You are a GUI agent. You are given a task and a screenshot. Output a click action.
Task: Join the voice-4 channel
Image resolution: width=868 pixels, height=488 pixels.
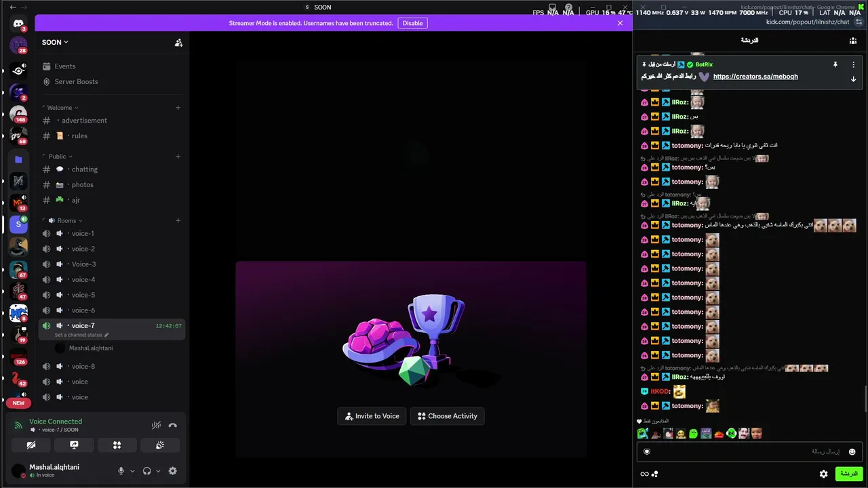click(x=112, y=279)
